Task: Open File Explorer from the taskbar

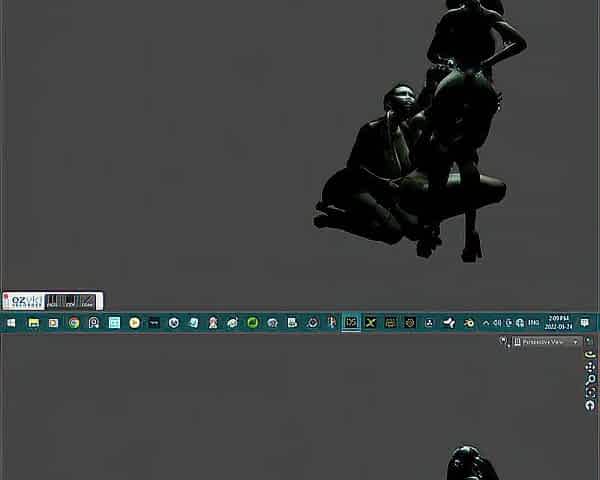Action: point(33,323)
